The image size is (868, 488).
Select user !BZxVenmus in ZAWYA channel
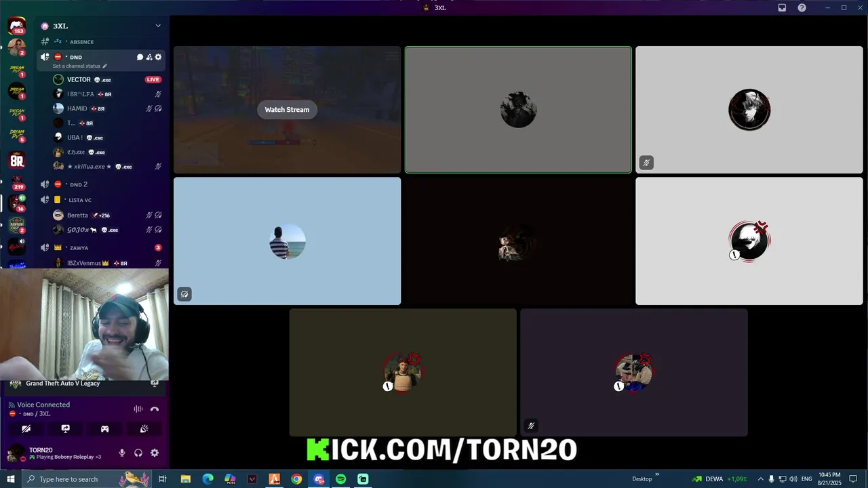pyautogui.click(x=107, y=263)
